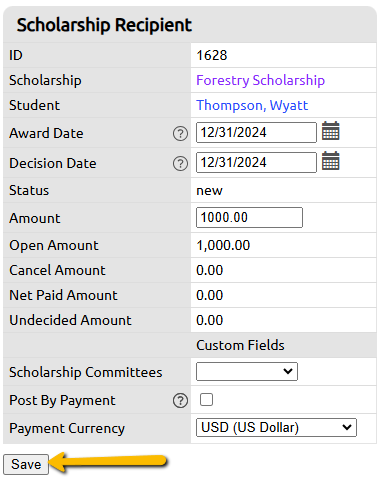The width and height of the screenshot is (380, 477).
Task: Open the Decision Date calendar picker
Action: tap(331, 161)
